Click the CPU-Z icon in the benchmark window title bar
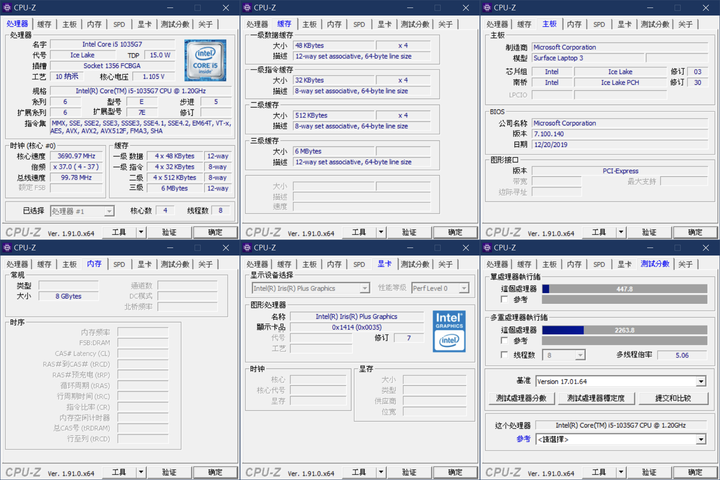The image size is (720, 480). pyautogui.click(x=487, y=248)
